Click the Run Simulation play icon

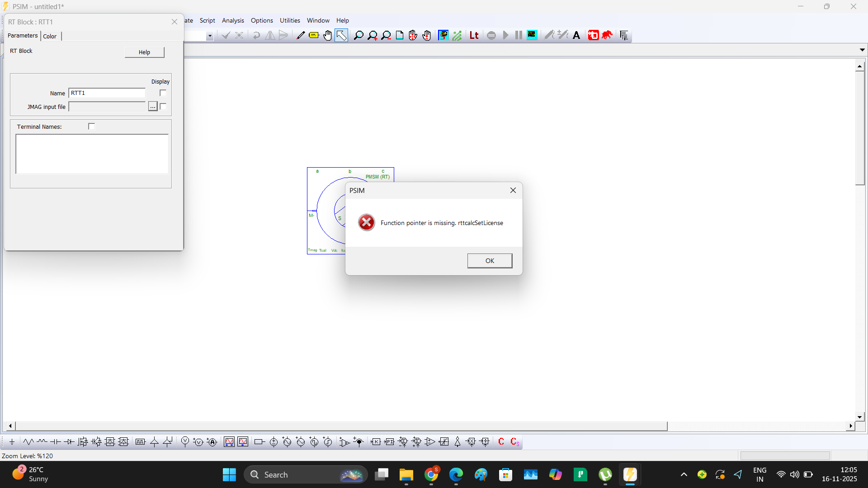coord(505,35)
